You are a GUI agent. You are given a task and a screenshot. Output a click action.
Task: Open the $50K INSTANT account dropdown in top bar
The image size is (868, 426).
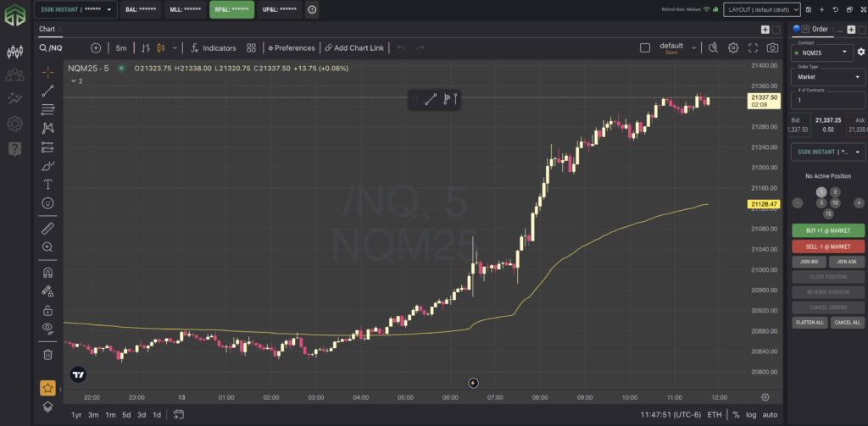75,9
